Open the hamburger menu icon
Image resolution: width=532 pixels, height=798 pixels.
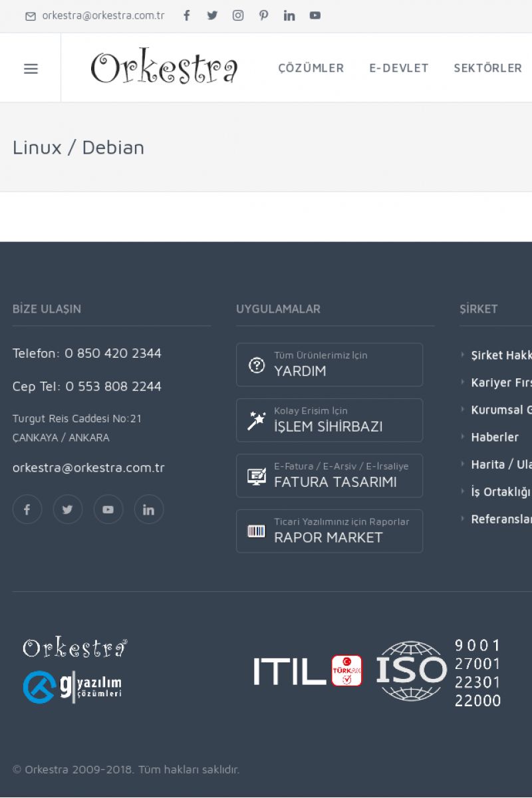[x=31, y=68]
